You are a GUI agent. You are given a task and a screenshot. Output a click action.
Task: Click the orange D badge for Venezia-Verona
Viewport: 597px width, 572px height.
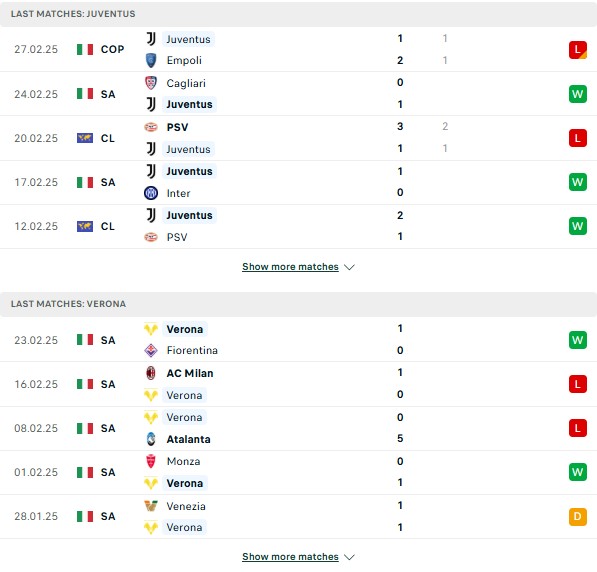click(x=578, y=516)
